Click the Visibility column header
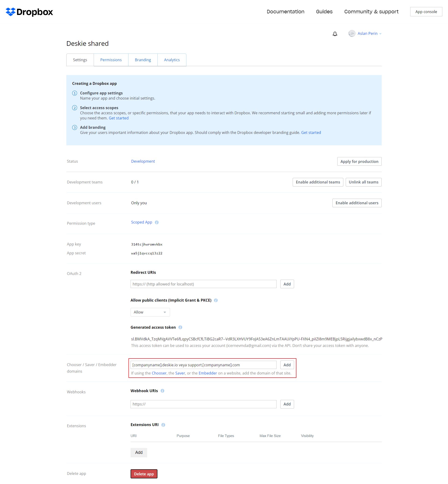 point(307,436)
